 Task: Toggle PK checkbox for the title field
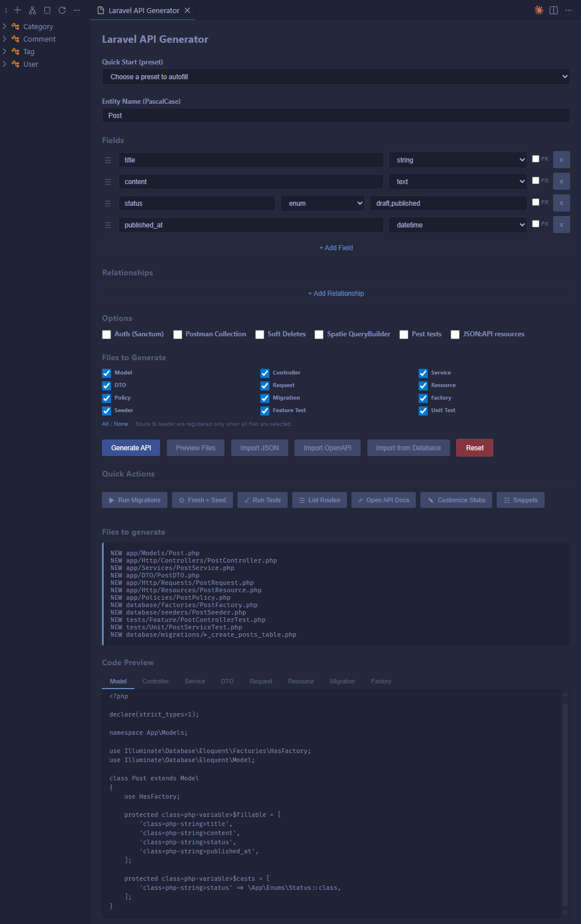click(535, 159)
